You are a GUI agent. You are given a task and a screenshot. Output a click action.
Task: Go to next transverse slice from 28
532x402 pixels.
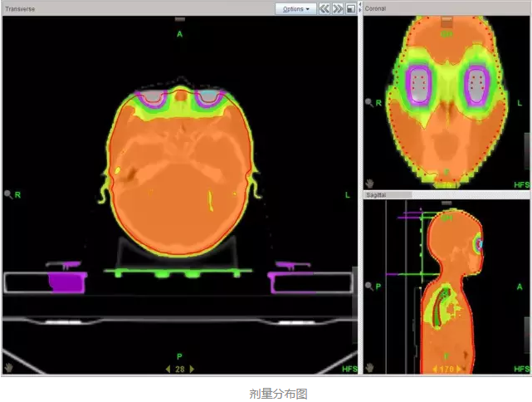(x=193, y=369)
